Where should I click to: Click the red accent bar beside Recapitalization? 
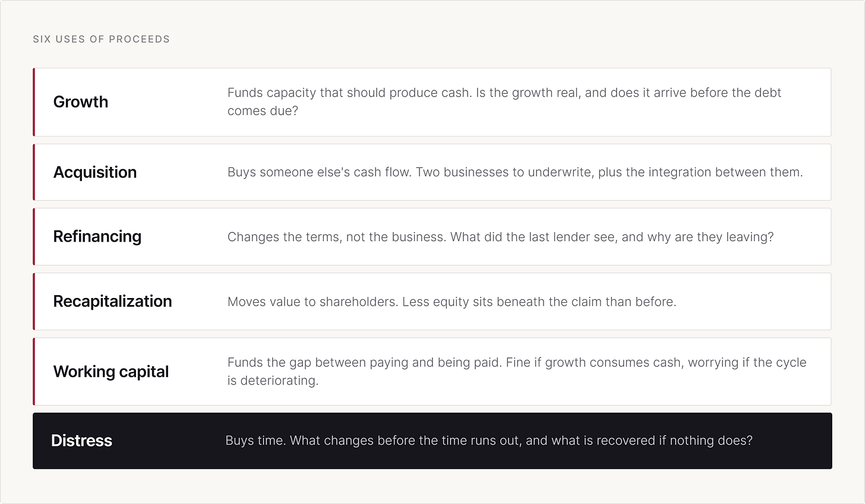34,301
